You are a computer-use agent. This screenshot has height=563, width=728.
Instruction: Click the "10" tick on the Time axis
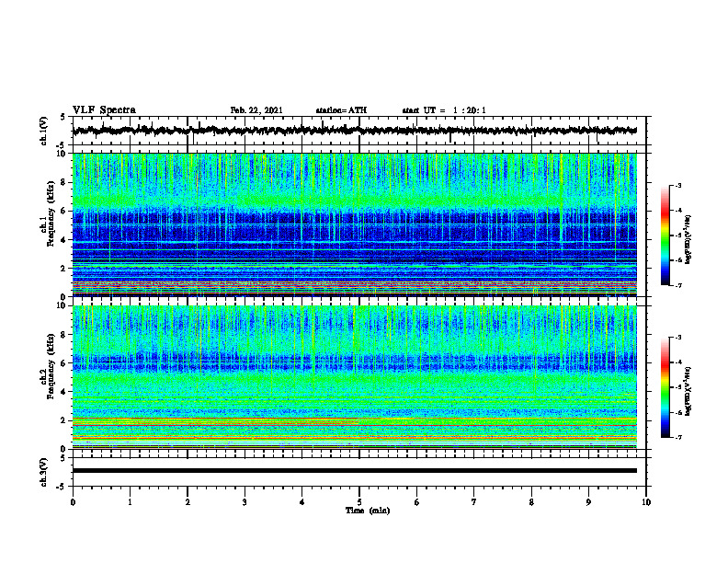click(646, 502)
